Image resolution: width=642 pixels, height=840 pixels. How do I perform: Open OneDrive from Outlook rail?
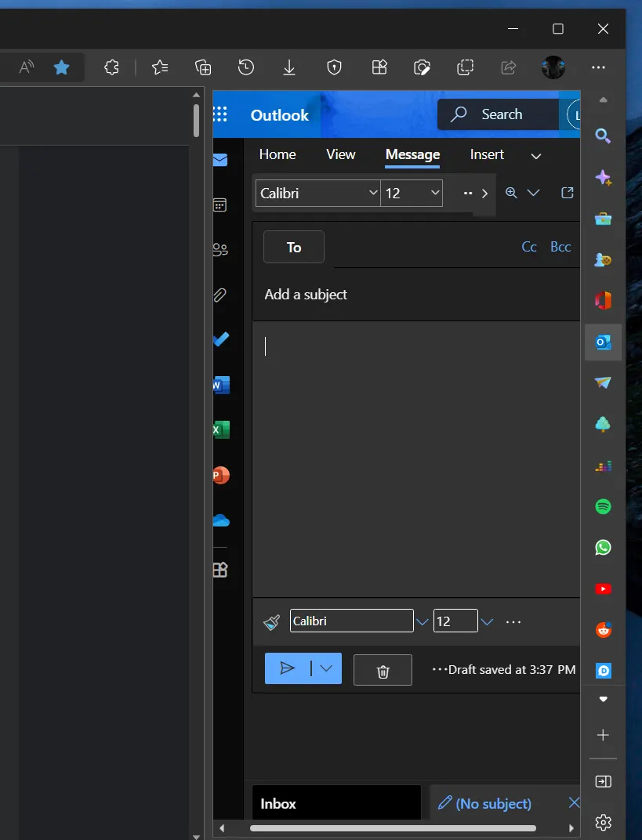[221, 520]
